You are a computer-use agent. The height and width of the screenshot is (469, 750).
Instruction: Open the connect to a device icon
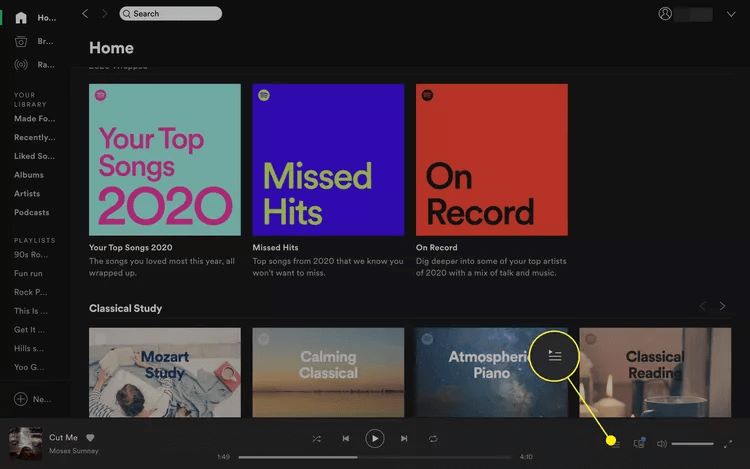640,443
